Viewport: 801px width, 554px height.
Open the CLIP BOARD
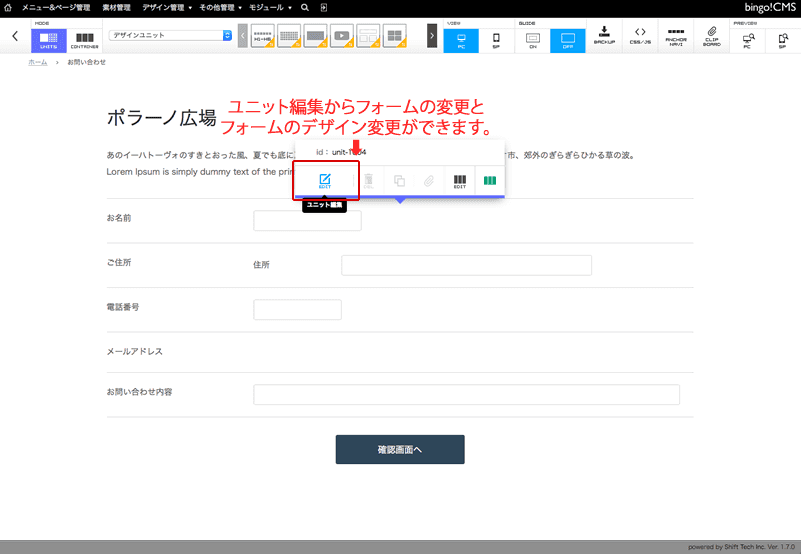tap(712, 35)
